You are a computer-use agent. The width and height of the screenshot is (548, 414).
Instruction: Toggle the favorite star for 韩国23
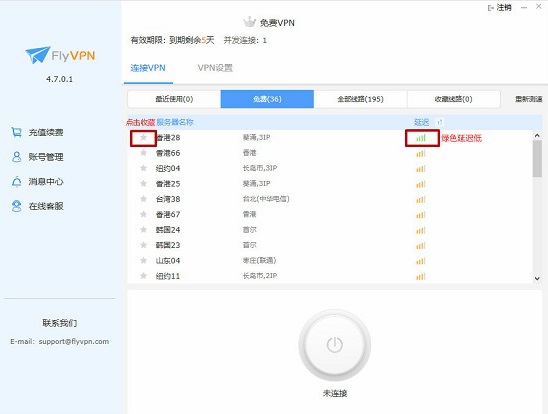[143, 245]
